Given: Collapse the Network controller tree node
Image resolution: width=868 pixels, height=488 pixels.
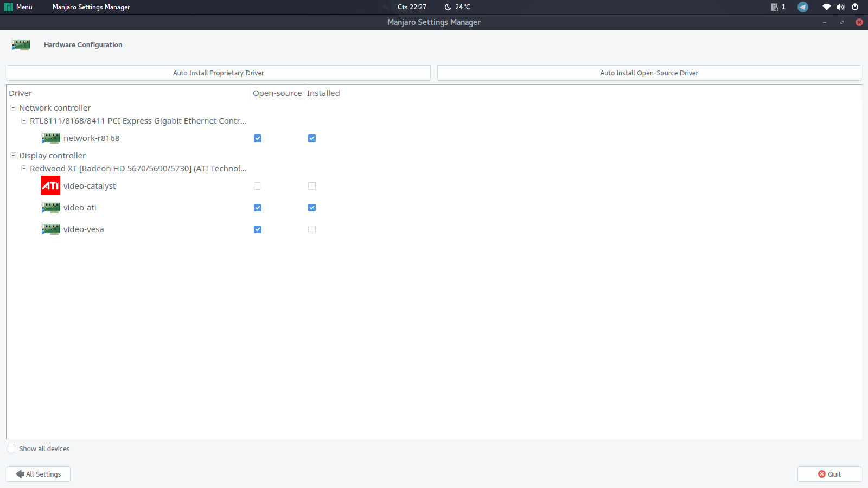Looking at the screenshot, I should tap(13, 108).
